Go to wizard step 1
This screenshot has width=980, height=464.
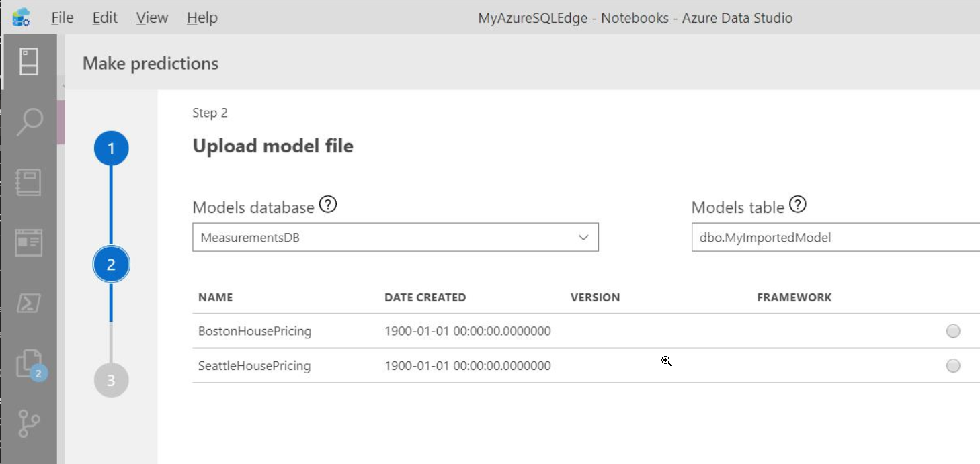[x=111, y=149]
